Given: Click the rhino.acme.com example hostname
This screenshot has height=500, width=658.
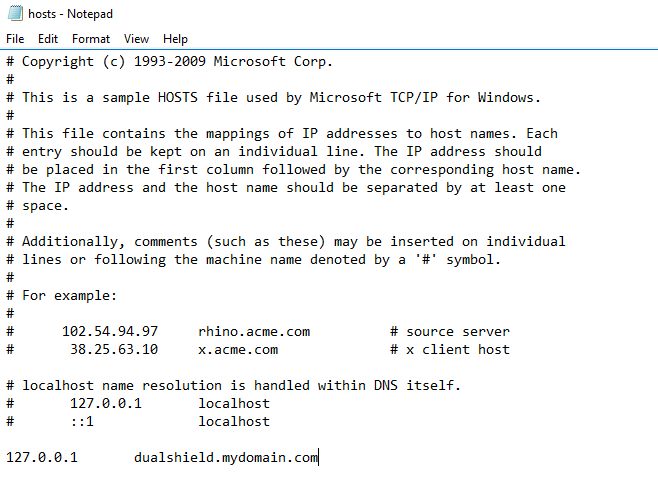Looking at the screenshot, I should 254,332.
